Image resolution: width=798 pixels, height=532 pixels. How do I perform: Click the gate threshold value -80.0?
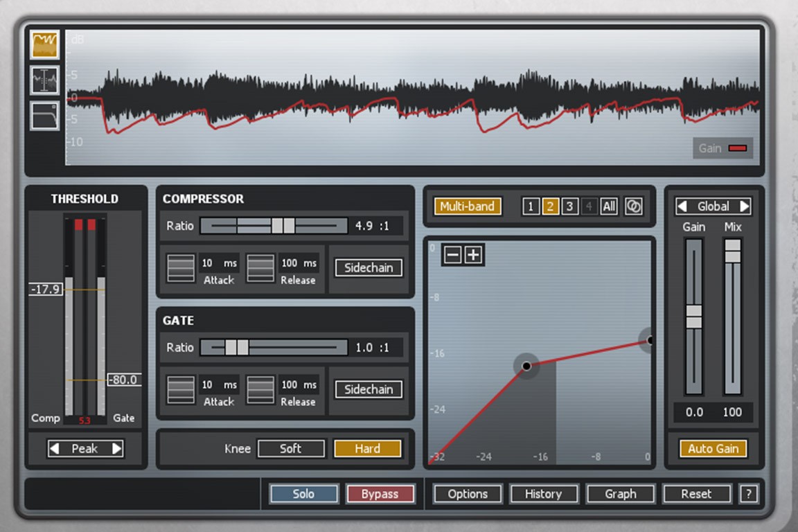click(x=125, y=380)
